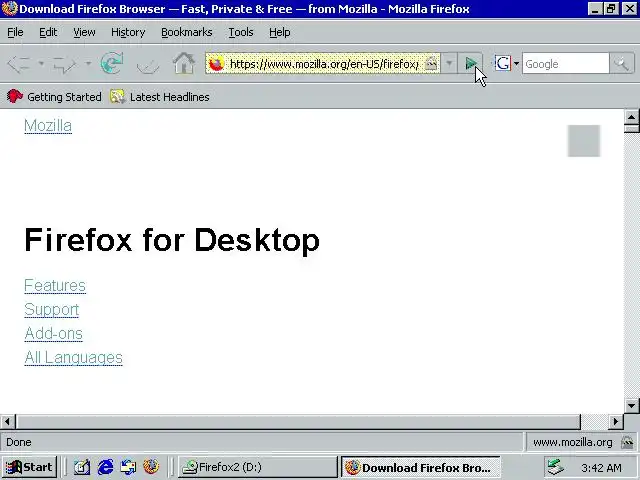Click the green Go arrow button

click(471, 63)
